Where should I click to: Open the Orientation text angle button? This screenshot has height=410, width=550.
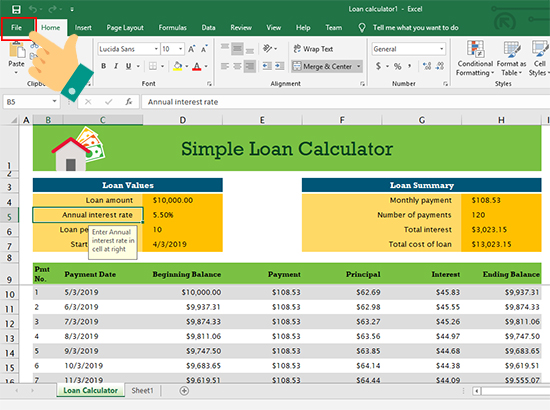pos(269,48)
